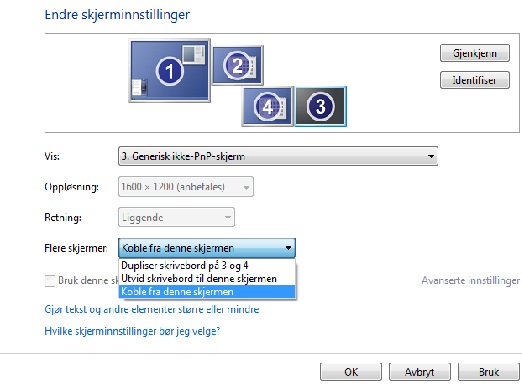The image size is (522, 387).
Task: Open Hvilke skjerminnstillinger bør jeg velge link
Action: 132,331
